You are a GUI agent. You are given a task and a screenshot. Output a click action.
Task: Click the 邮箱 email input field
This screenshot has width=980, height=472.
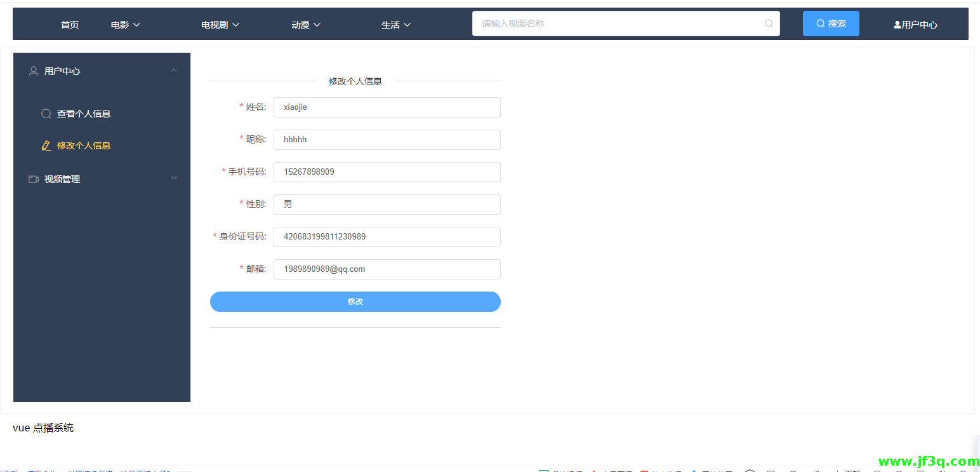tap(387, 269)
